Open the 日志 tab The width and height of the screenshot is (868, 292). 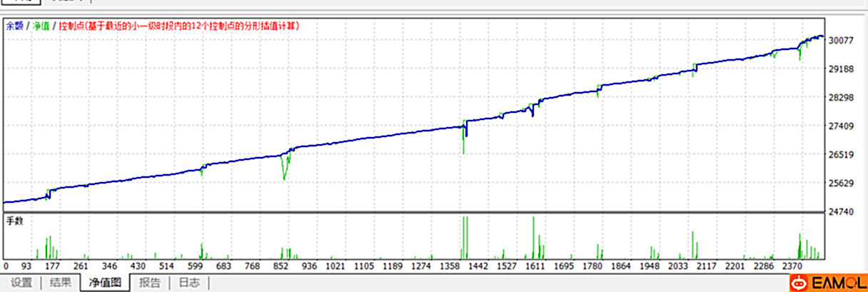pos(189,283)
